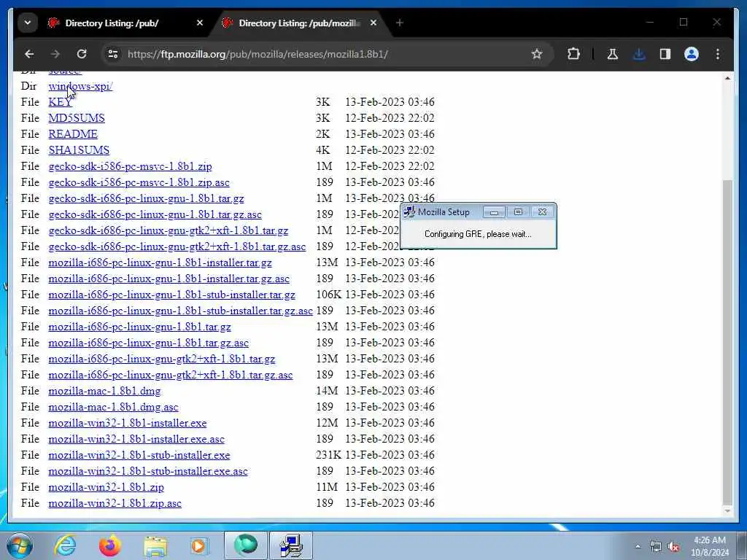Open mozilla linux installer.tar.gz.asc link
747x560 pixels.
click(169, 279)
